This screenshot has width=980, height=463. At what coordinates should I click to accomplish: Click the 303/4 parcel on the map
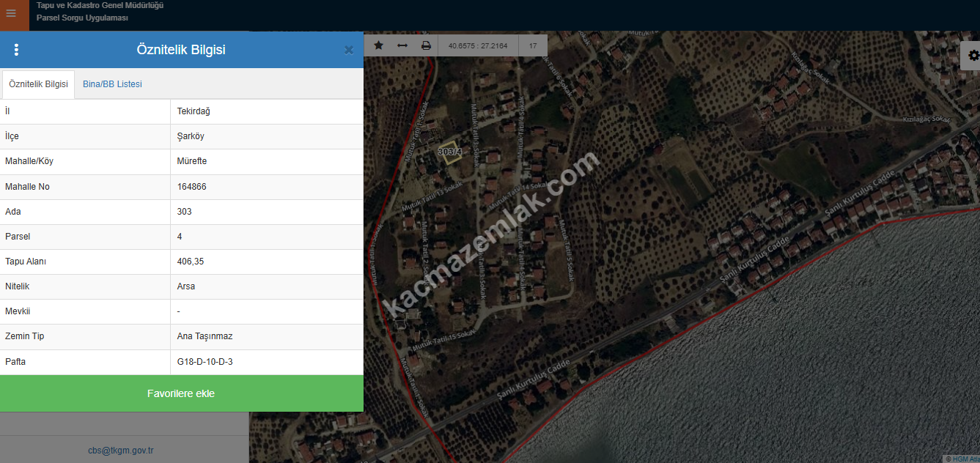[450, 152]
